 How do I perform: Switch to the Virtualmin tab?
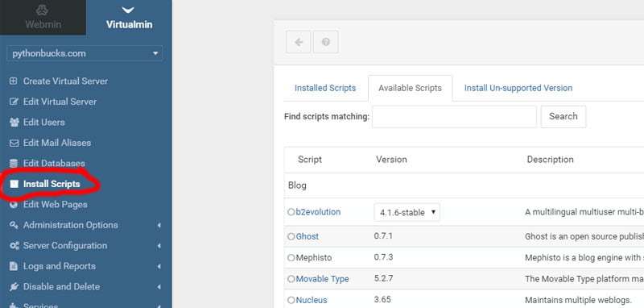point(129,18)
